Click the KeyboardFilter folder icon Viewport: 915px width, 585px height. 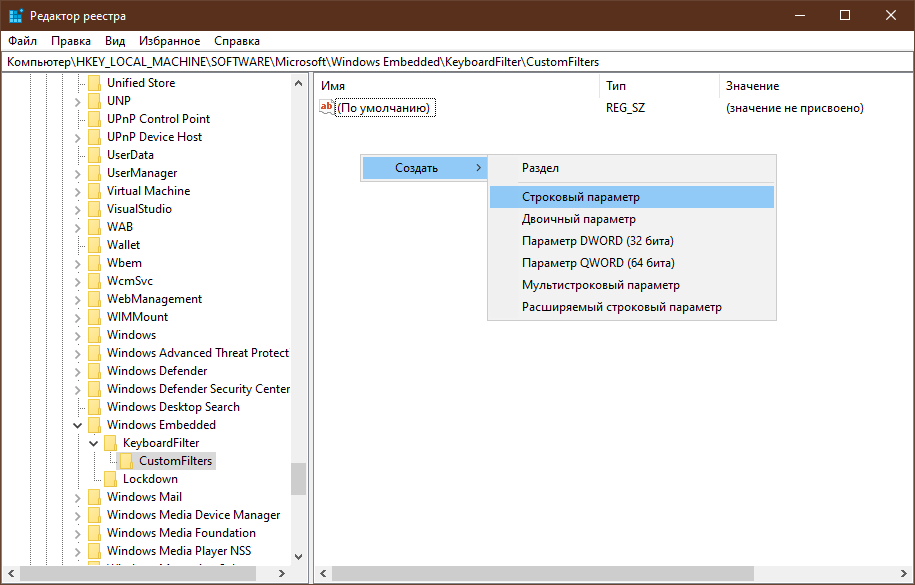[110, 443]
